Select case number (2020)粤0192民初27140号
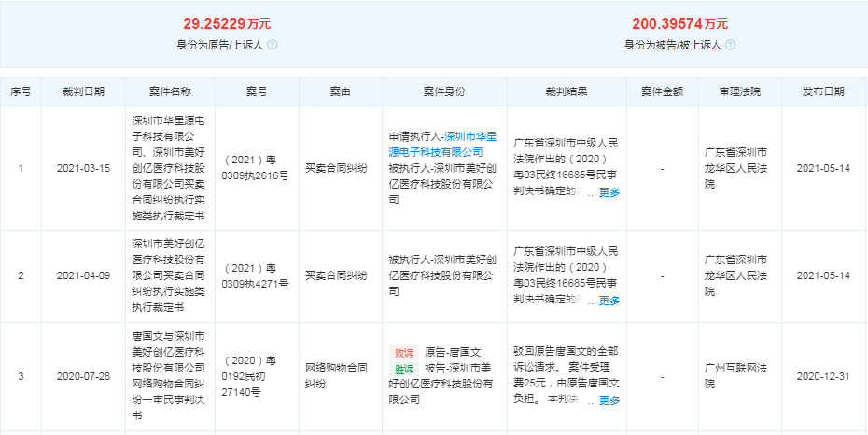This screenshot has width=868, height=435. 251,377
